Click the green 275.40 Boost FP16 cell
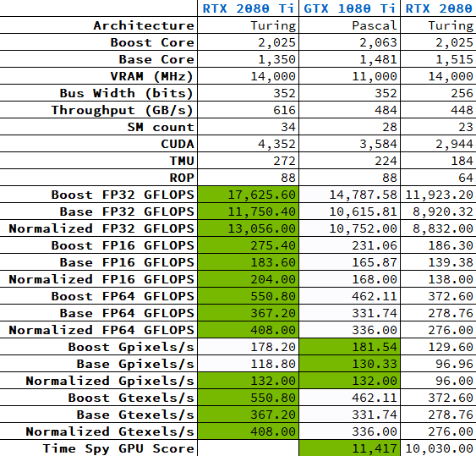 (x=248, y=245)
